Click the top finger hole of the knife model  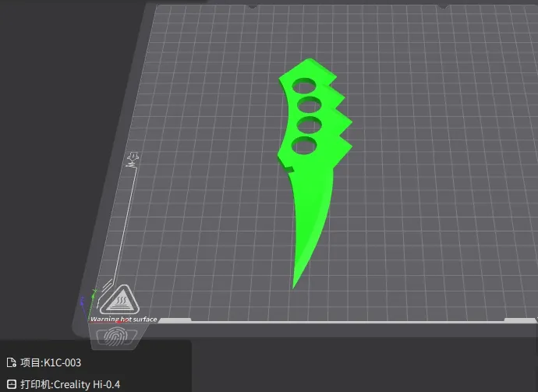tap(304, 86)
